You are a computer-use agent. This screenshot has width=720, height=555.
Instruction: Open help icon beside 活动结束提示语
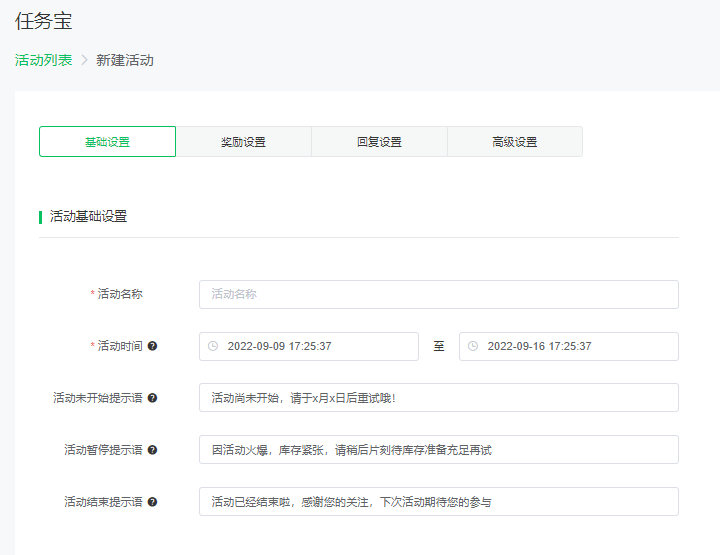coord(152,502)
